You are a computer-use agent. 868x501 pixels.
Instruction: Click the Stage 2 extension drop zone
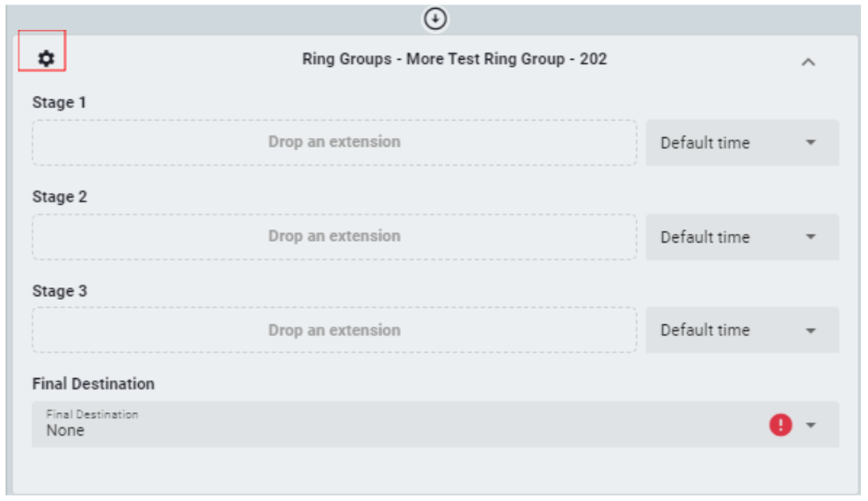pyautogui.click(x=334, y=236)
